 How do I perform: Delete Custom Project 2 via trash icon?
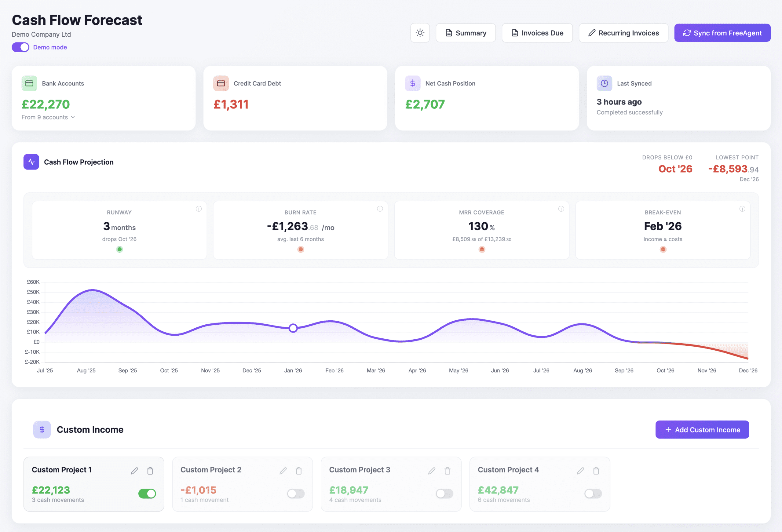pyautogui.click(x=298, y=471)
